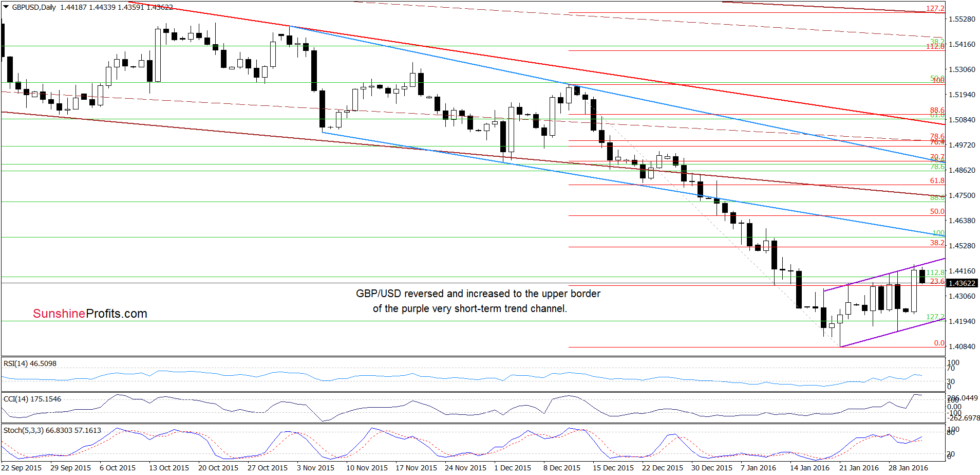This screenshot has width=980, height=475.
Task: Click the green 127.2 label near 1.41940
Action: click(935, 317)
